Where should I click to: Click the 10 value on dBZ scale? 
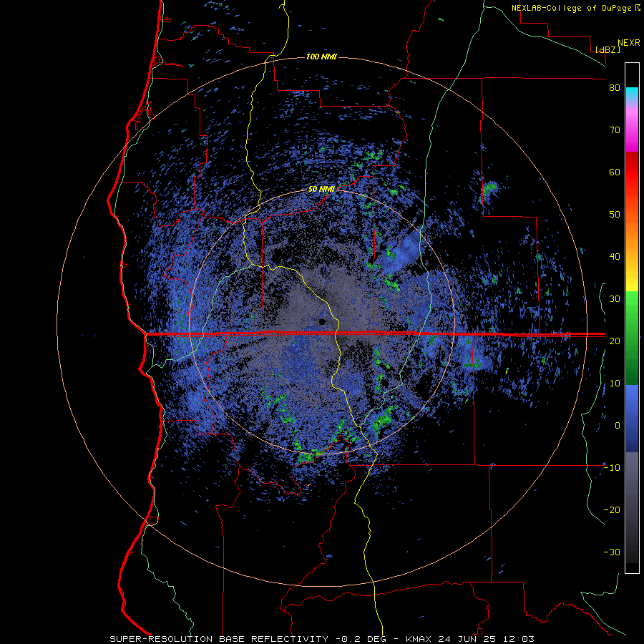(615, 384)
